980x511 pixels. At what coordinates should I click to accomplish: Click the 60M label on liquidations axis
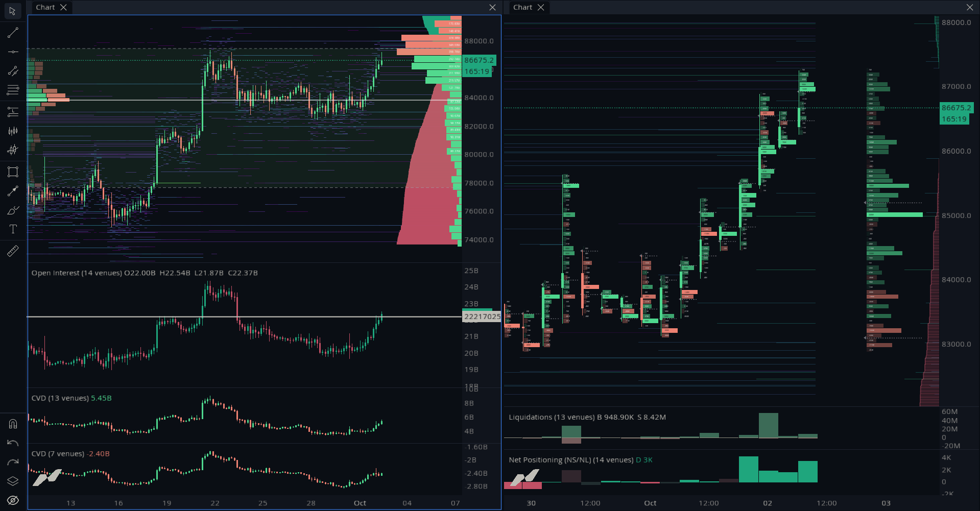tap(950, 411)
